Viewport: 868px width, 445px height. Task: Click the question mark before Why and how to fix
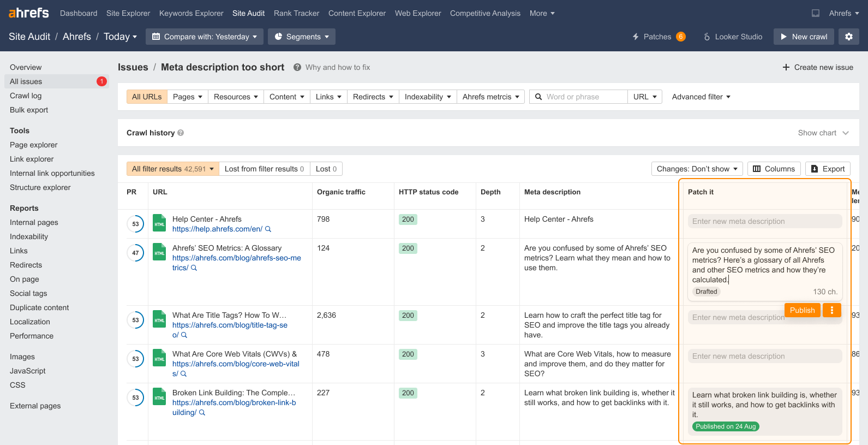(297, 67)
